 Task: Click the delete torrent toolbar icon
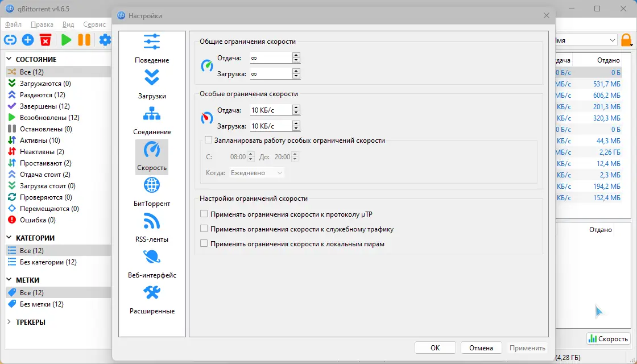[x=46, y=40]
